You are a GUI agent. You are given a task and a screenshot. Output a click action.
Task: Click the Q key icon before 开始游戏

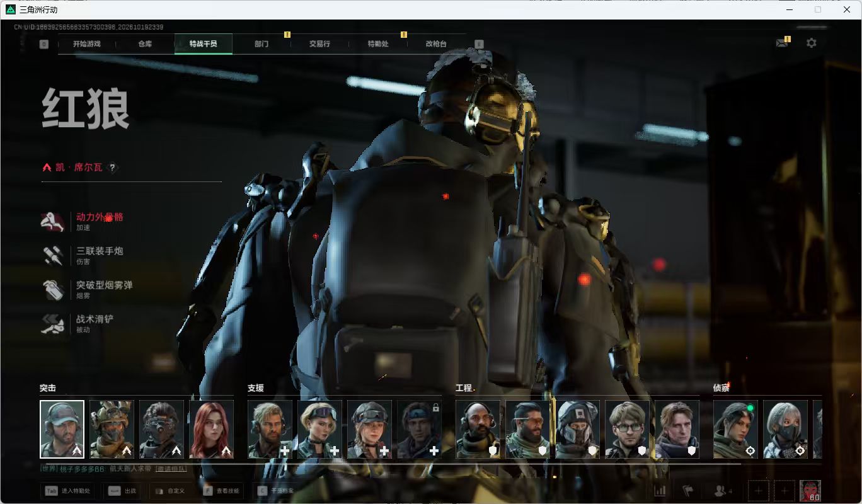point(44,44)
